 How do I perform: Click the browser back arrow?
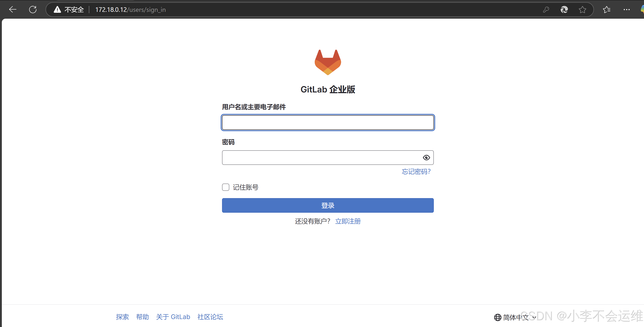click(13, 10)
